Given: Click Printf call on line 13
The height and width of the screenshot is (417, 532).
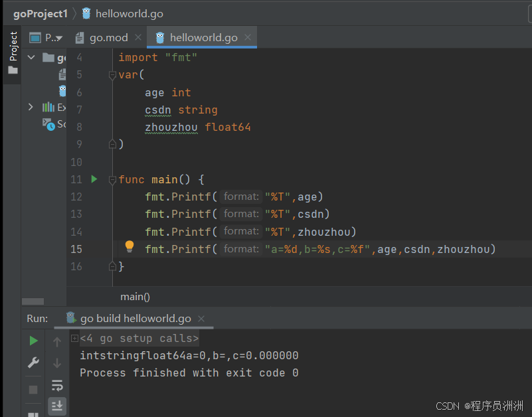Looking at the screenshot, I should [191, 214].
